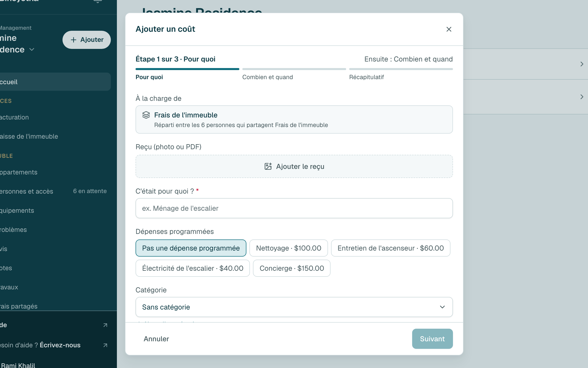The image size is (588, 368).
Task: Expand the residence selector chevron in sidebar
Action: click(32, 49)
